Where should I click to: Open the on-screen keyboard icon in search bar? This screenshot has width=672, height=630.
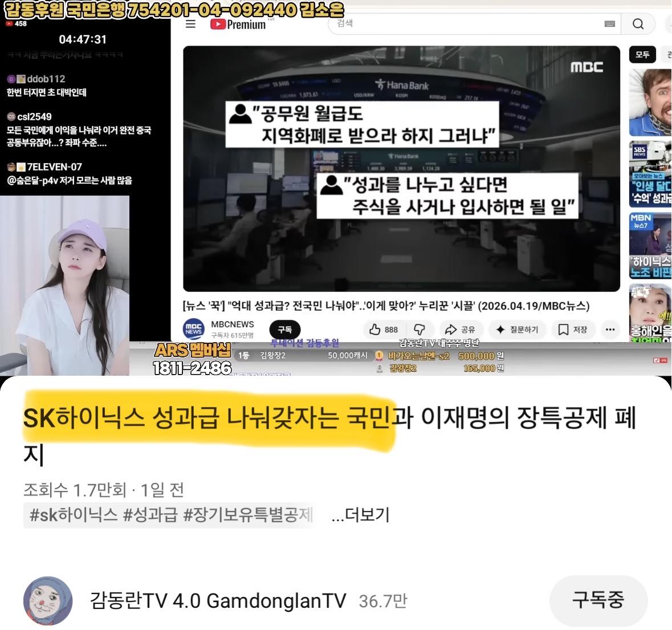click(x=610, y=24)
